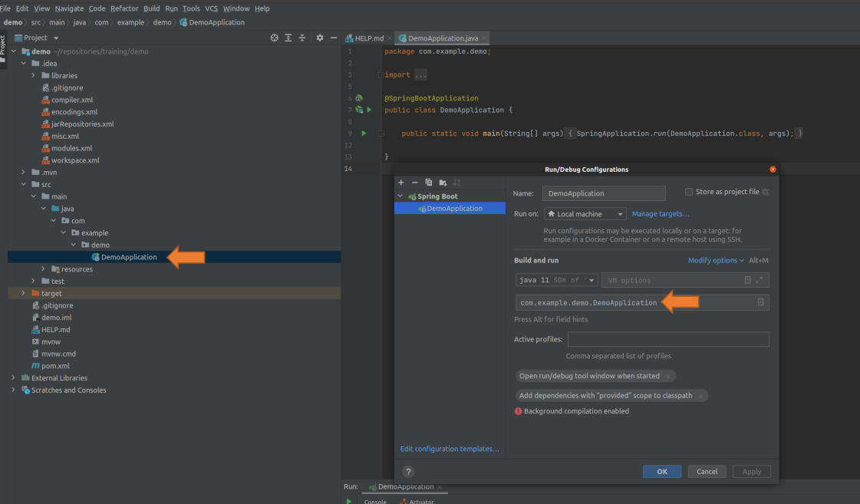Viewport: 860px width, 504px height.
Task: Close the HELP.md editor tab
Action: pyautogui.click(x=390, y=38)
